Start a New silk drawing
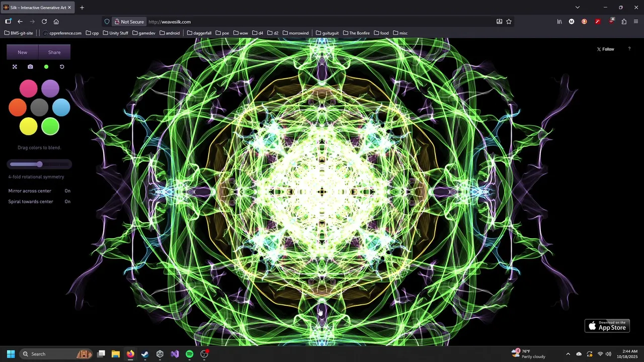 tap(22, 52)
